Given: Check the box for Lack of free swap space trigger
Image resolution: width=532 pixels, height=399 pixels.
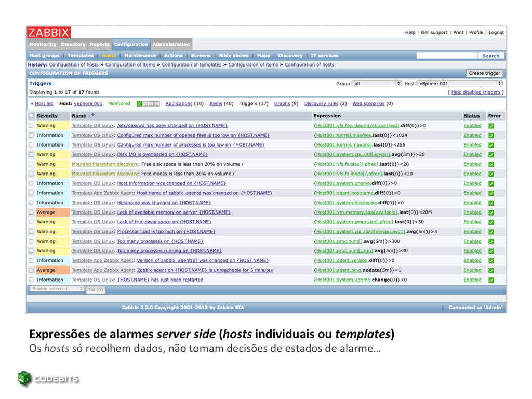Looking at the screenshot, I should click(x=31, y=222).
